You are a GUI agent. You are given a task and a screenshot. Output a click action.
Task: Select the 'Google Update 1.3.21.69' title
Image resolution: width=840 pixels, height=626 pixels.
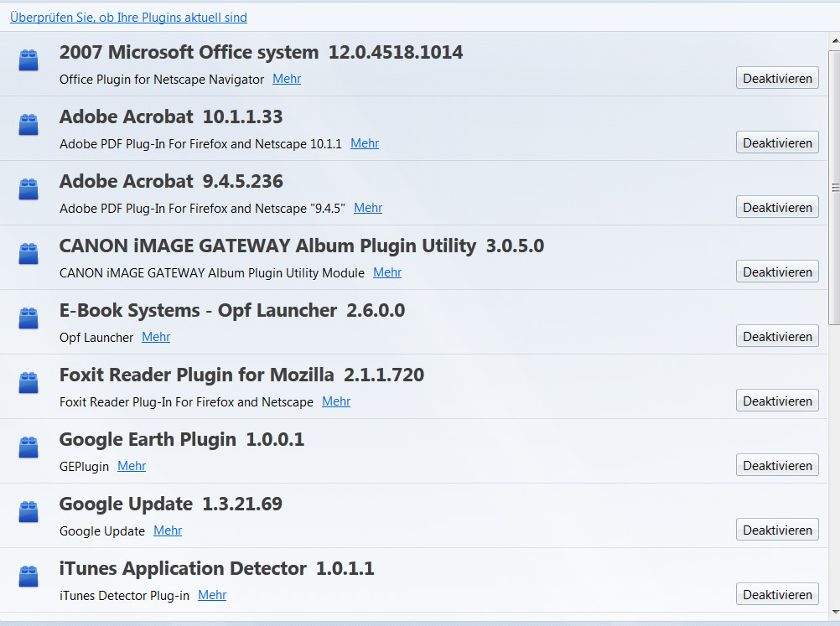(170, 504)
